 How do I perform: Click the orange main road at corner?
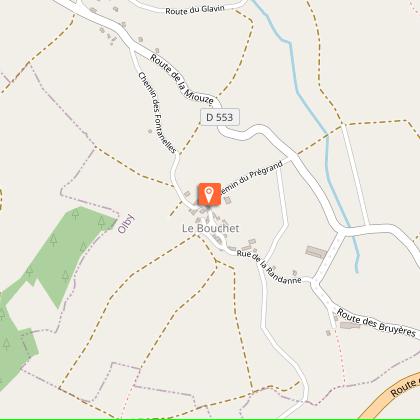point(392,395)
